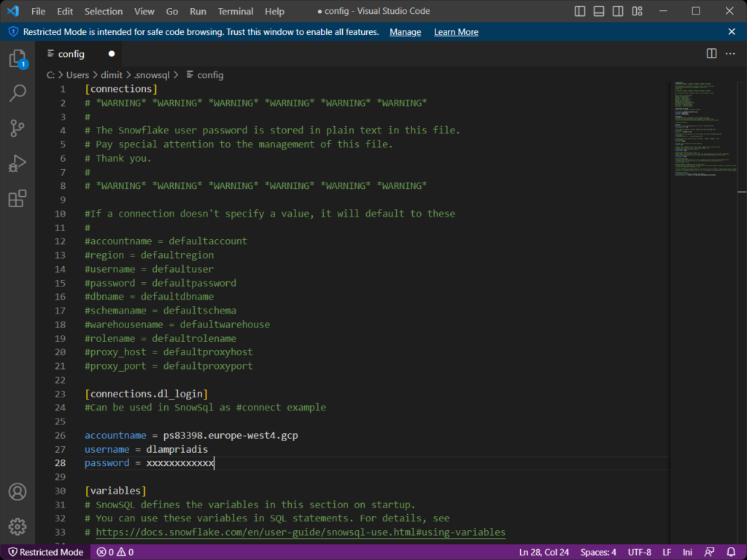Click the username value dlampriadis
This screenshot has width=747, height=560.
177,449
